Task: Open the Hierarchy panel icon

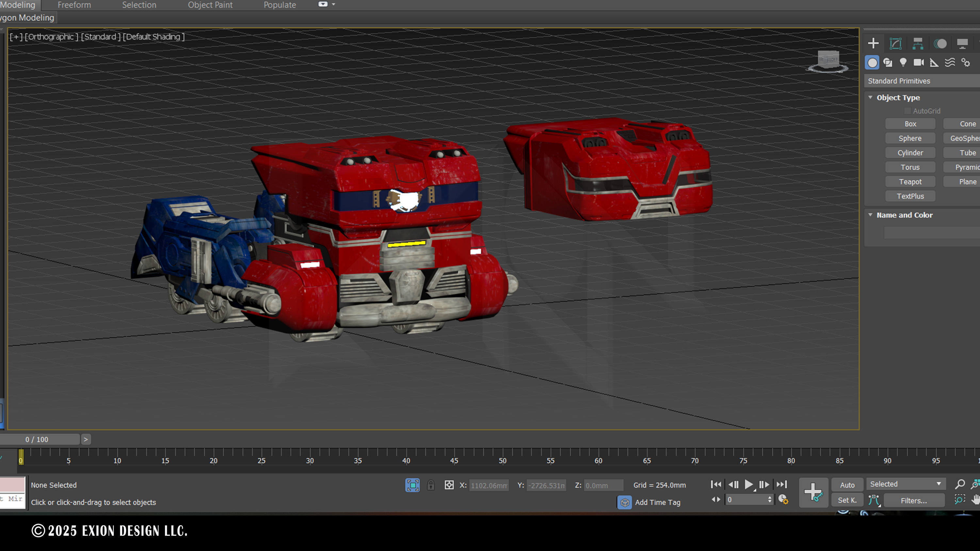Action: click(x=918, y=43)
